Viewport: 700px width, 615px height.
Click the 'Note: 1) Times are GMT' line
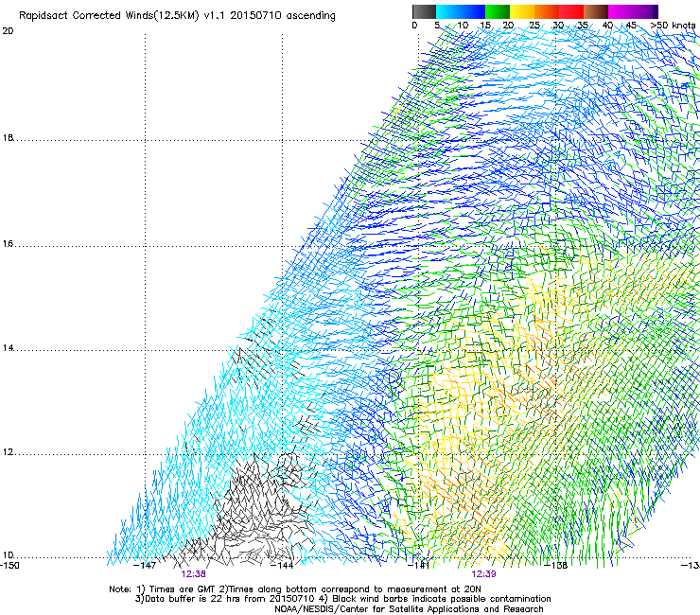point(295,589)
